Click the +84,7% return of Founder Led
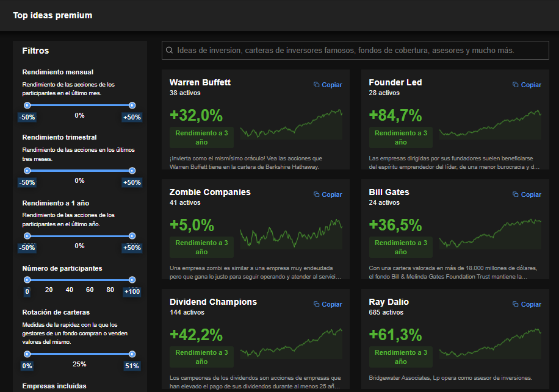 pyautogui.click(x=395, y=115)
